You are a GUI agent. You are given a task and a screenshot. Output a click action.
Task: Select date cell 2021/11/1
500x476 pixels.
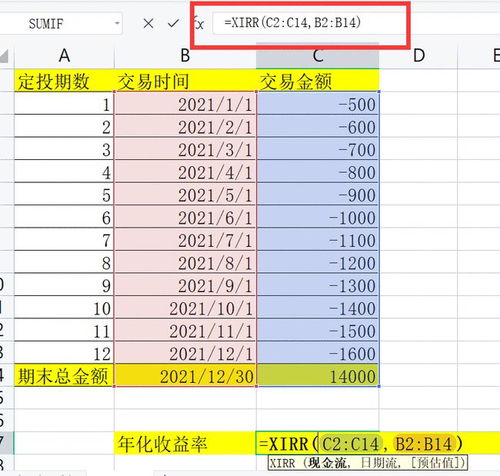click(x=185, y=330)
